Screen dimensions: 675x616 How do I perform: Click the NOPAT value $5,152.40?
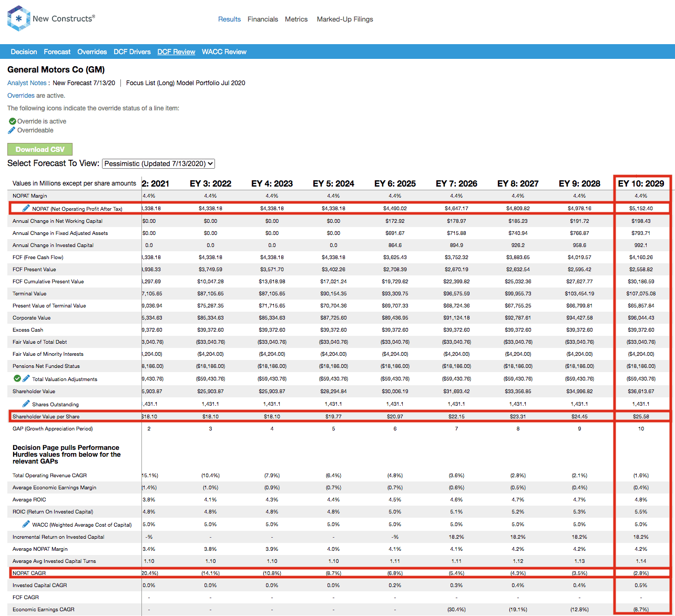(641, 208)
